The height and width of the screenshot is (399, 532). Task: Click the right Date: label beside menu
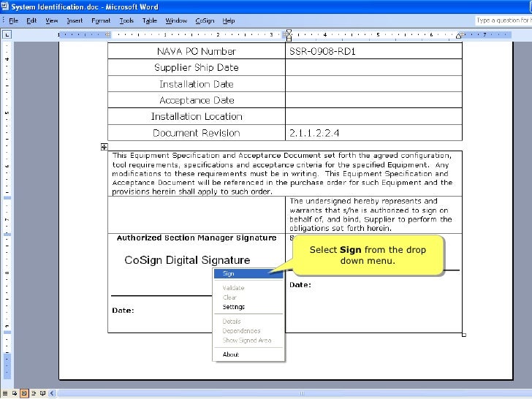[300, 285]
